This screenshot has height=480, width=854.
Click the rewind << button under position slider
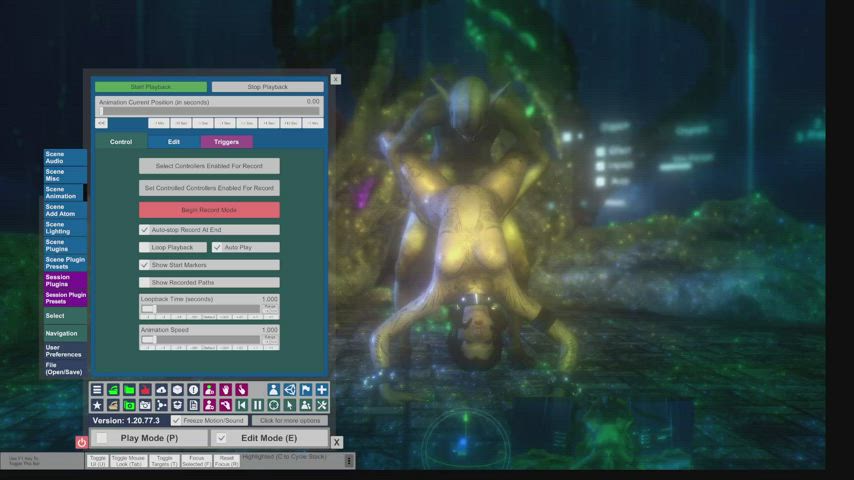point(101,123)
